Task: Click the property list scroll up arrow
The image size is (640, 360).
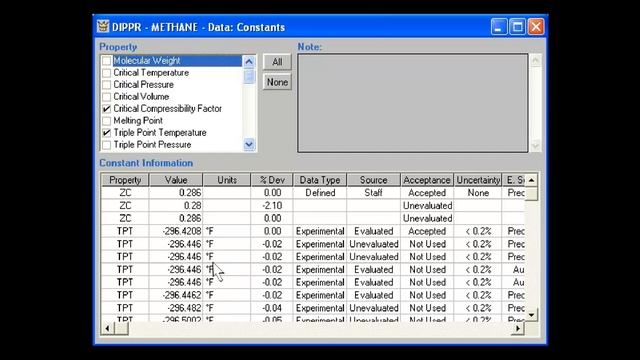Action: point(249,62)
